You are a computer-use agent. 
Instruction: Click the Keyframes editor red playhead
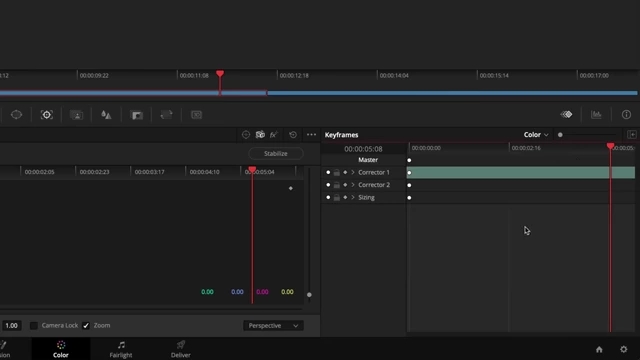click(610, 146)
